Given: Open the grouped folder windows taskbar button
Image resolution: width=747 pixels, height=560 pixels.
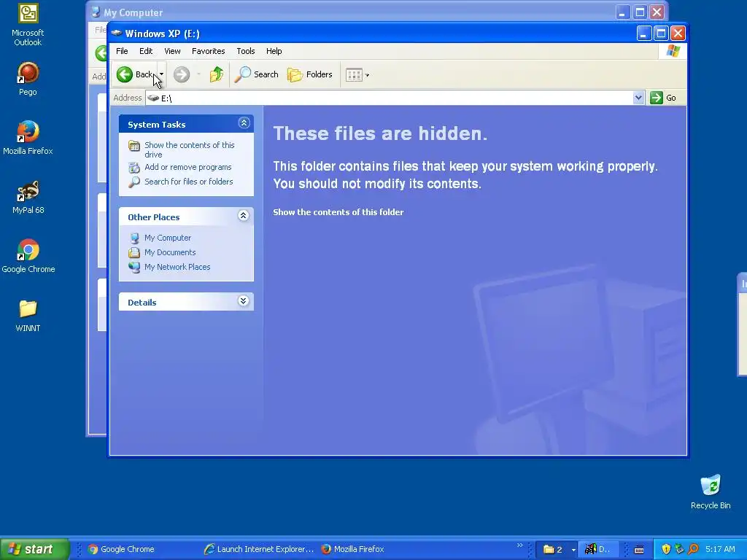Looking at the screenshot, I should pyautogui.click(x=557, y=549).
